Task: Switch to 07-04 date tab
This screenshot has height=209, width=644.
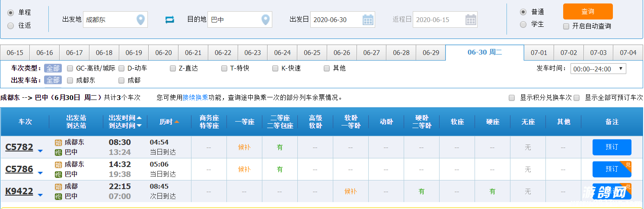Action: pyautogui.click(x=628, y=52)
